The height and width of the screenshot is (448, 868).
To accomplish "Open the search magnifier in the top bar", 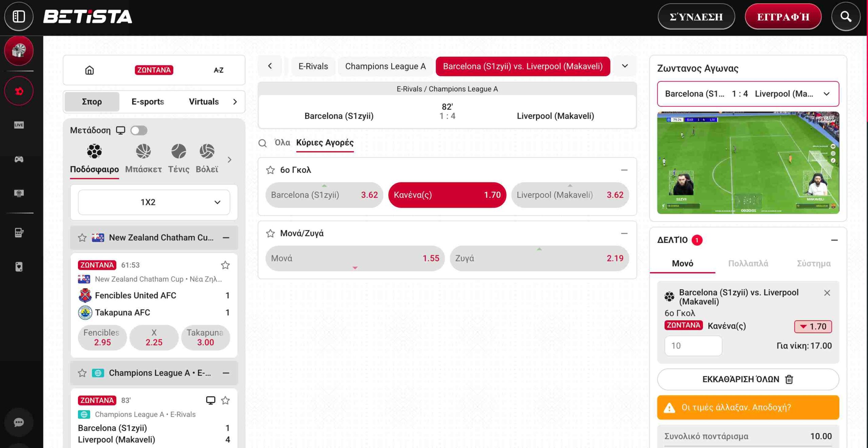I will [x=846, y=16].
